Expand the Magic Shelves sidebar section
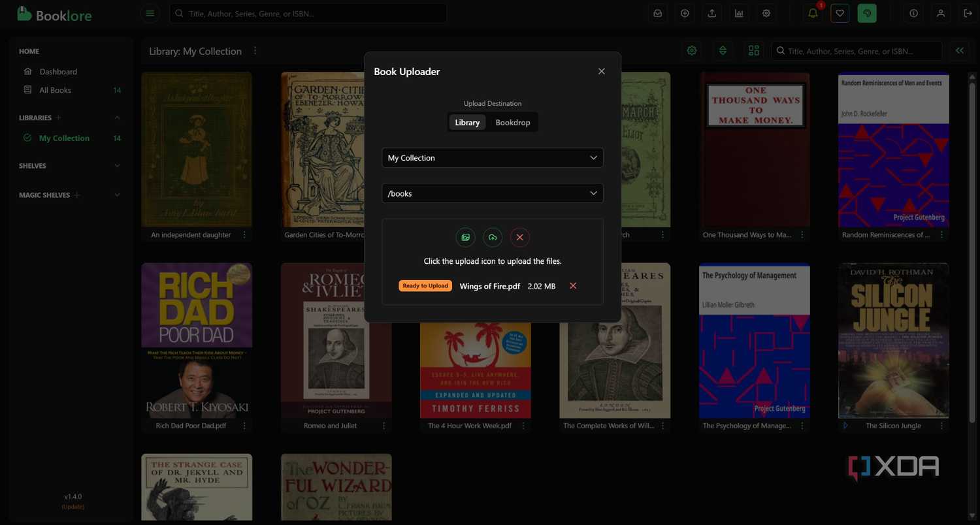Image resolution: width=980 pixels, height=525 pixels. pyautogui.click(x=118, y=195)
